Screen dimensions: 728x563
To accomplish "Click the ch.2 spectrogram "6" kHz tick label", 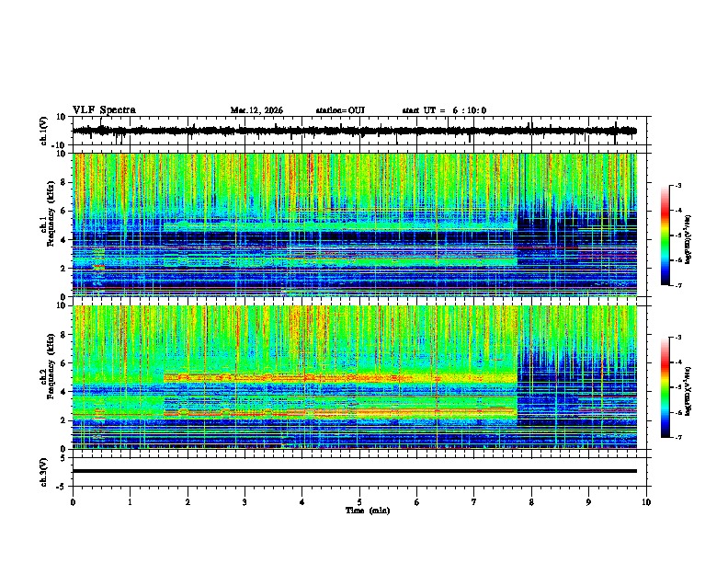I will point(63,363).
